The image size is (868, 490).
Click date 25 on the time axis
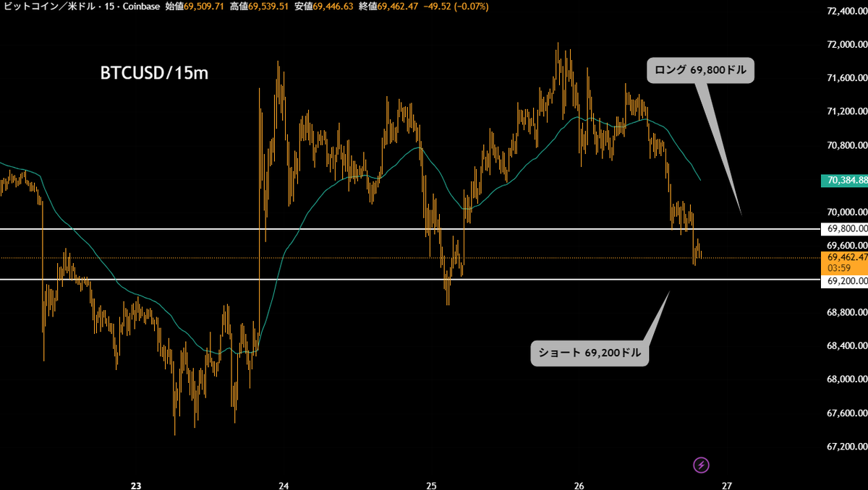pyautogui.click(x=431, y=486)
